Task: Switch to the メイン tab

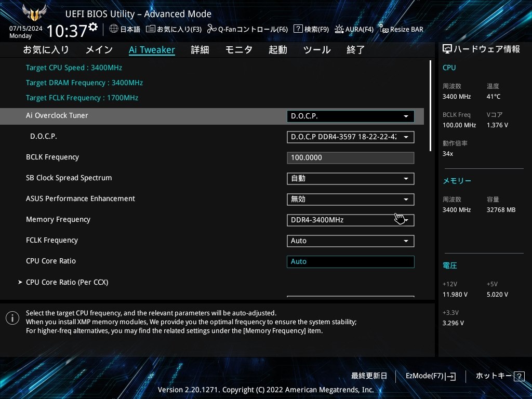Action: click(x=99, y=50)
